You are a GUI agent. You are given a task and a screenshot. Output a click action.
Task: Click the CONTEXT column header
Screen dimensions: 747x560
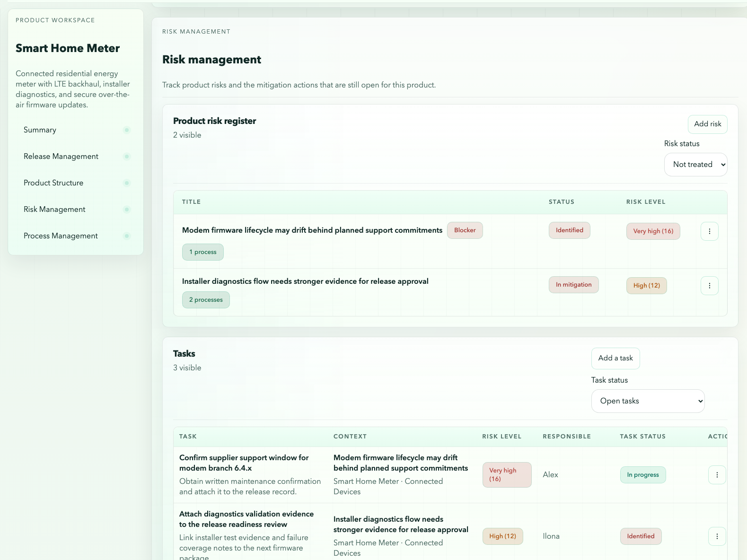pos(350,437)
